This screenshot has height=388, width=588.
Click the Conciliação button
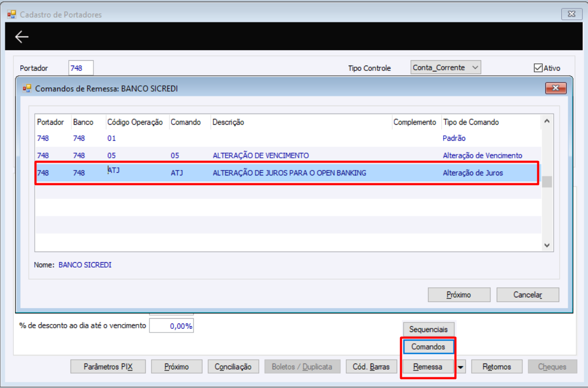click(233, 367)
